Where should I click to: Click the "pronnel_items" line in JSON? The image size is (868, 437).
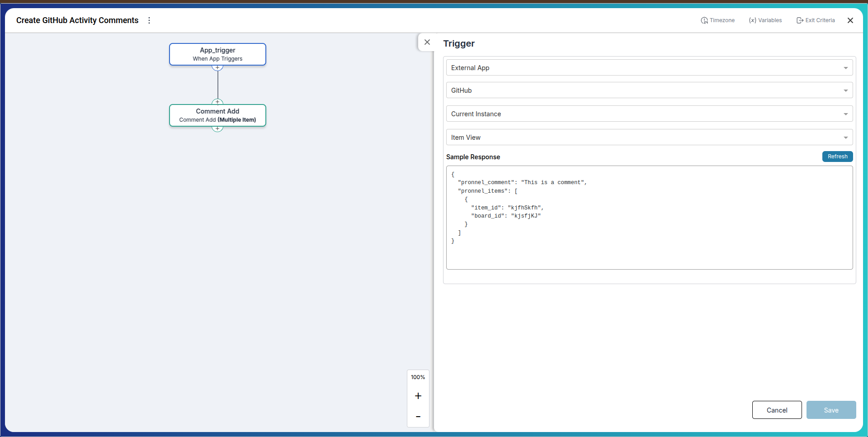tap(488, 191)
